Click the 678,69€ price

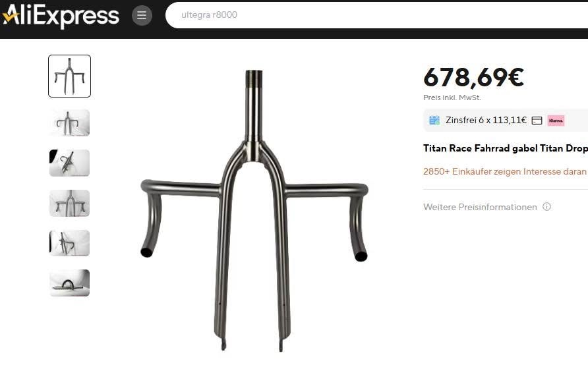pyautogui.click(x=473, y=77)
